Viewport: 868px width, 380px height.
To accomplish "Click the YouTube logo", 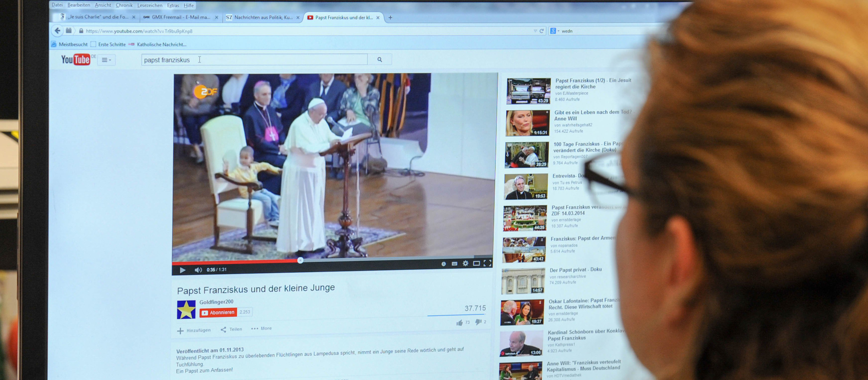I will coord(76,59).
